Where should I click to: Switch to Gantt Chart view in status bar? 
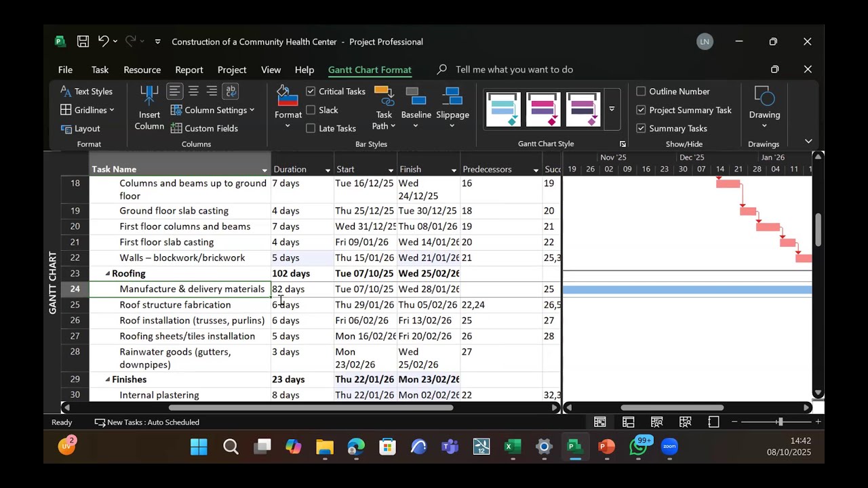pyautogui.click(x=600, y=422)
